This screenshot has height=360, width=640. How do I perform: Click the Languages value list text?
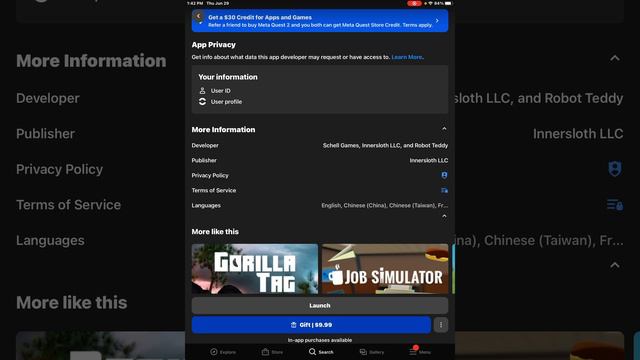[384, 205]
